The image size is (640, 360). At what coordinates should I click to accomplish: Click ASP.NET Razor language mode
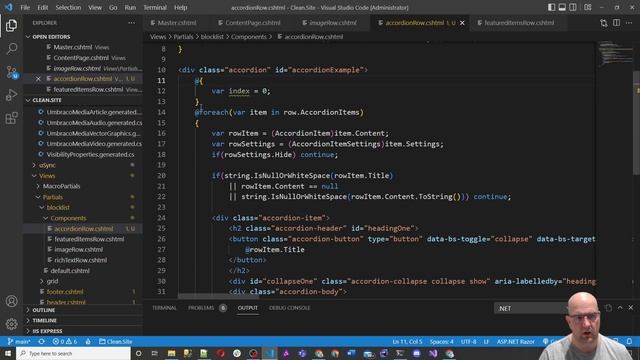click(516, 342)
